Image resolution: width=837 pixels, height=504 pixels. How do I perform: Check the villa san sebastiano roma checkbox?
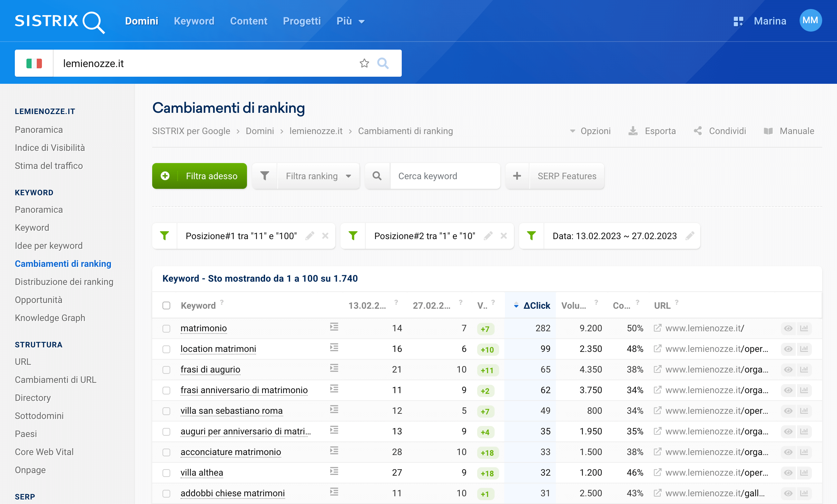(x=166, y=411)
